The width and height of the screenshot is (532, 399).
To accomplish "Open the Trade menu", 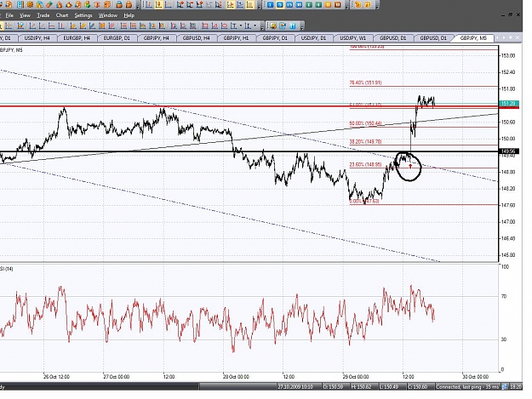I will (43, 15).
